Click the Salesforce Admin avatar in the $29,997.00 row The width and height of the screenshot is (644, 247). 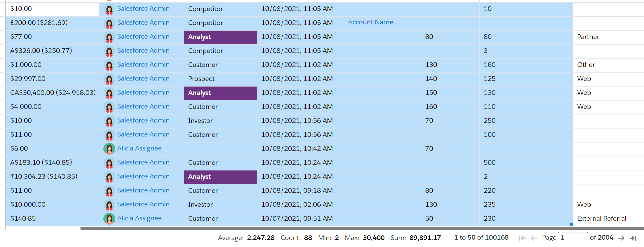[109, 79]
